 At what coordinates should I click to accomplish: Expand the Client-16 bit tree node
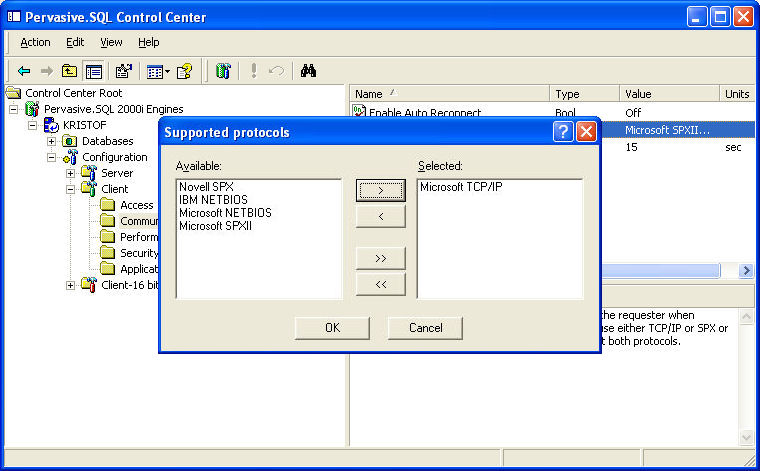pos(70,285)
